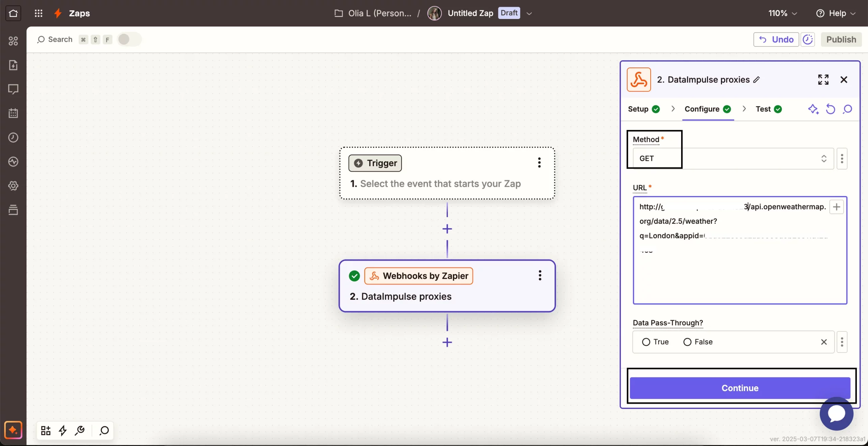Open the Webhooks step three-dot menu
The width and height of the screenshot is (868, 446).
(540, 275)
